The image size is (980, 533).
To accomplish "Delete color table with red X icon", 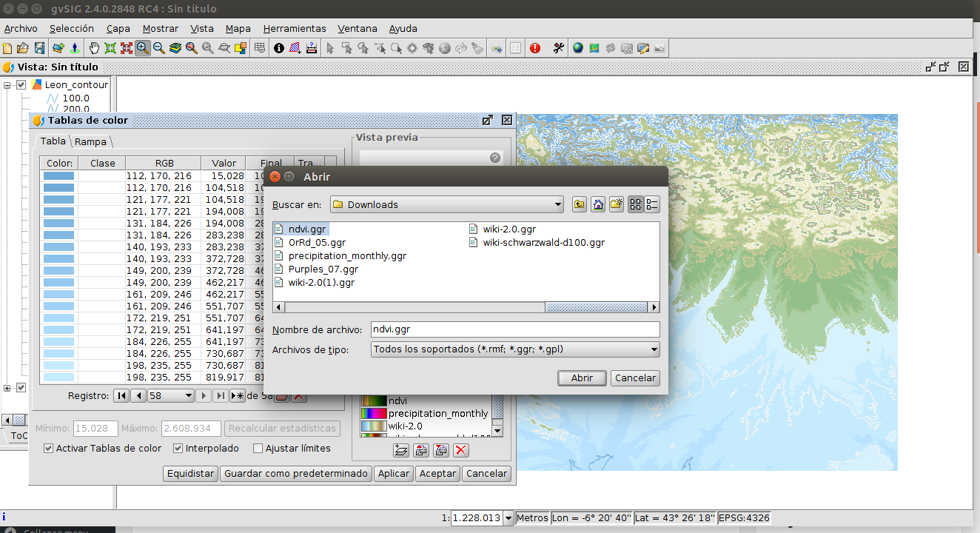I will coord(460,450).
